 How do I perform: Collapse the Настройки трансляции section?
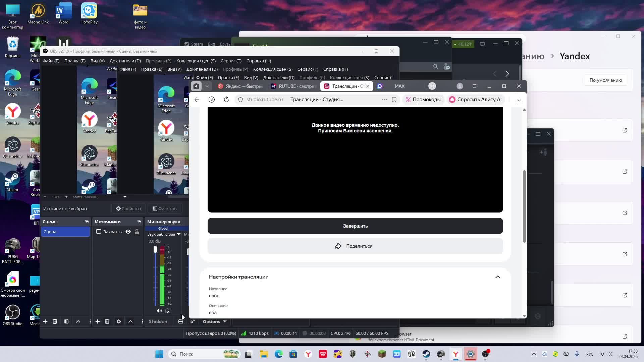pyautogui.click(x=498, y=277)
